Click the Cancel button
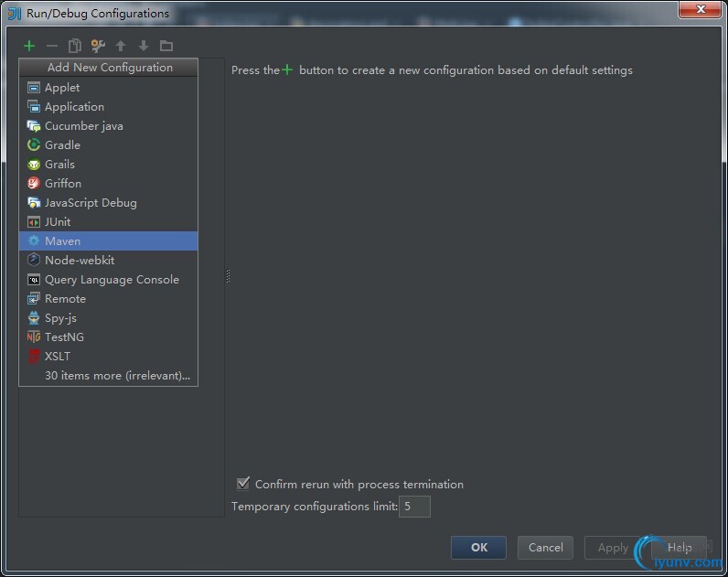 (x=545, y=548)
